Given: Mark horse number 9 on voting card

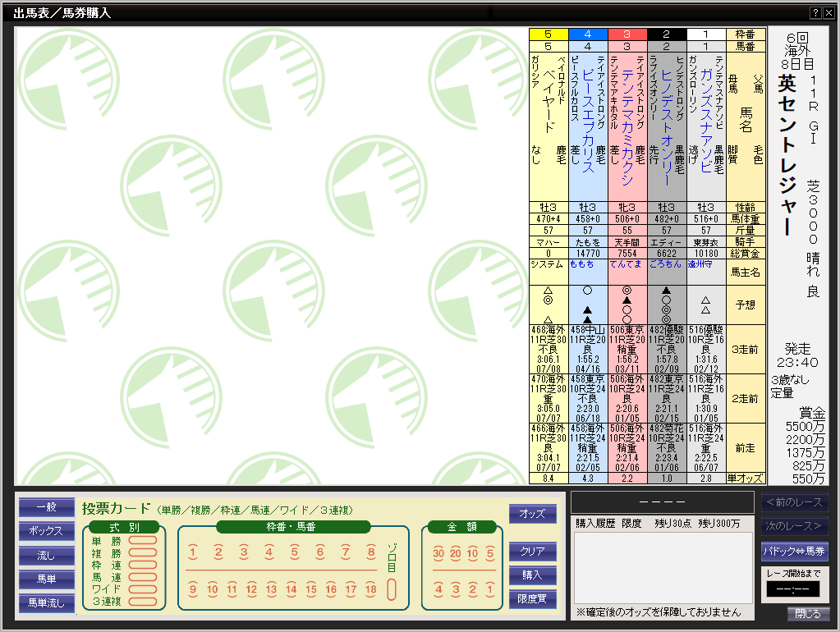Looking at the screenshot, I should click(x=193, y=589).
